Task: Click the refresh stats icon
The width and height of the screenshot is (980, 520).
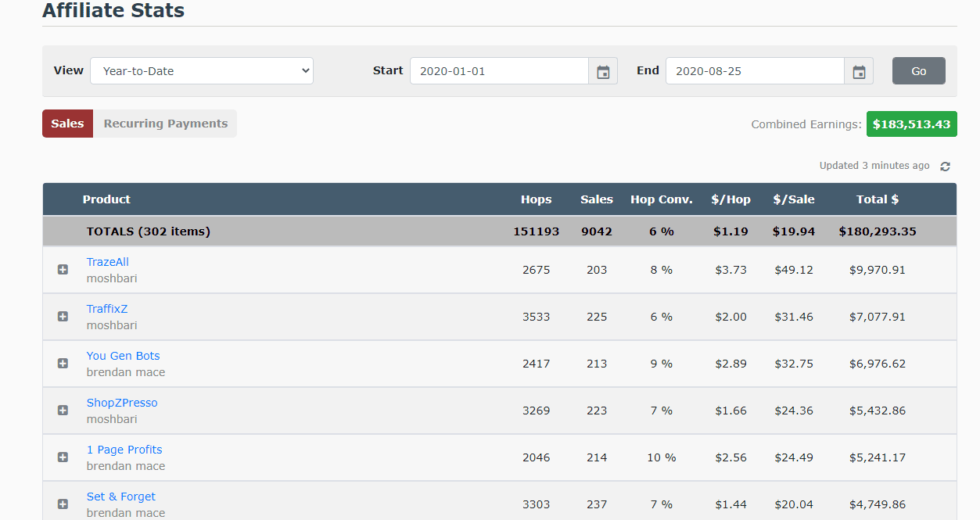Action: (x=945, y=167)
